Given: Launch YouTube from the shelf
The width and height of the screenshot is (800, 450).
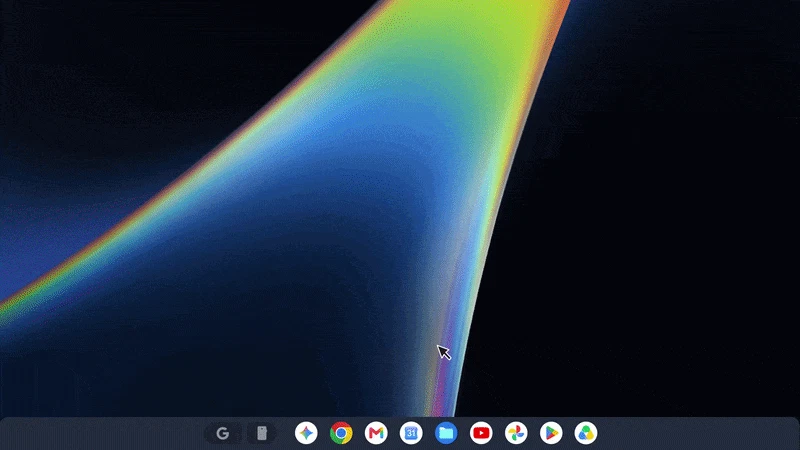Looking at the screenshot, I should 481,433.
